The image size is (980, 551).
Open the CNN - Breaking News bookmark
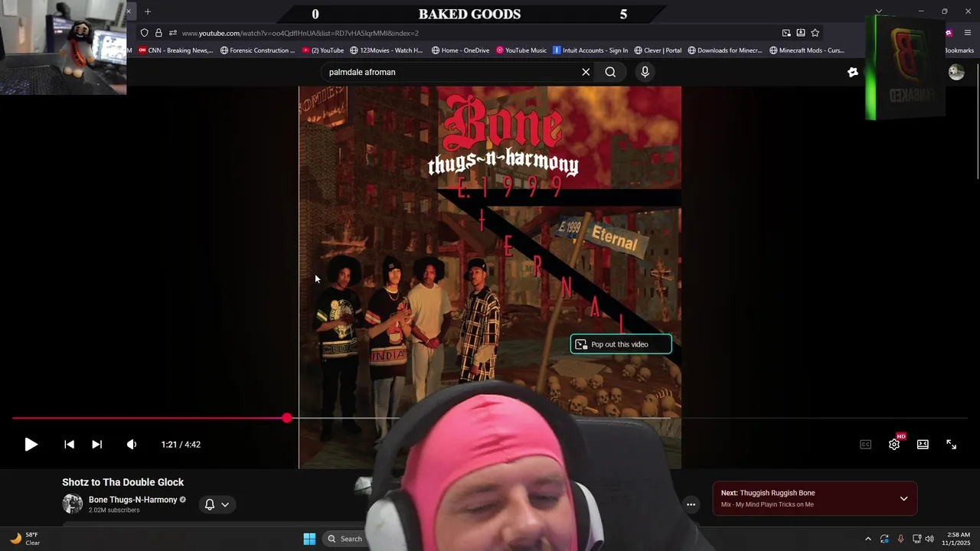coord(175,51)
